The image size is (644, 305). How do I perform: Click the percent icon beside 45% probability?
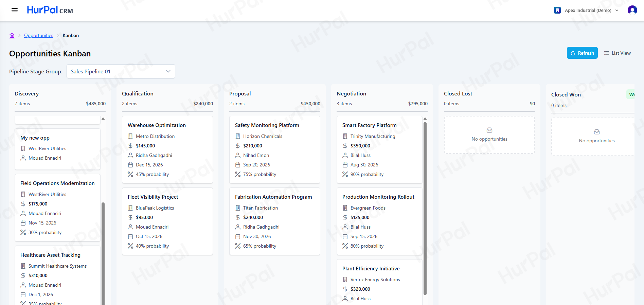tap(130, 174)
